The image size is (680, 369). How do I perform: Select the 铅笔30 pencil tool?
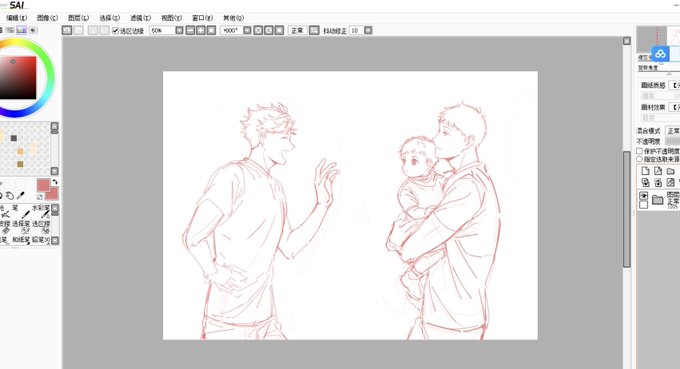[x=41, y=240]
